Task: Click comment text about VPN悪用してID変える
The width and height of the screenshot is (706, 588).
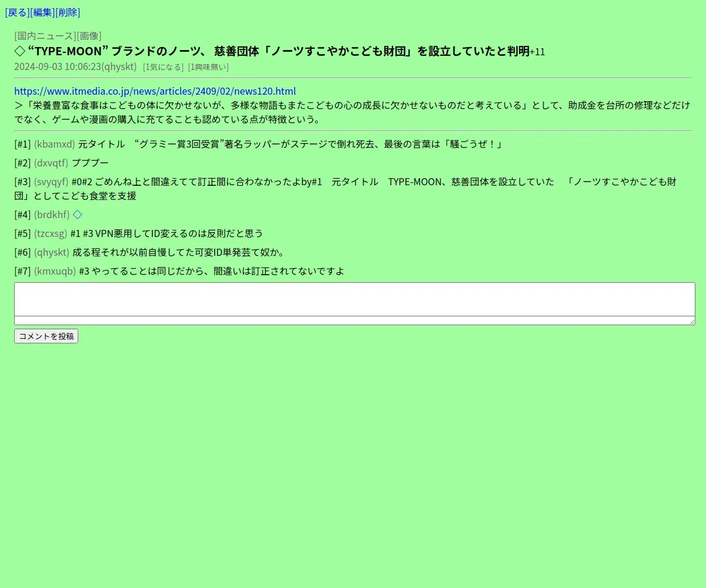Action: [x=166, y=233]
